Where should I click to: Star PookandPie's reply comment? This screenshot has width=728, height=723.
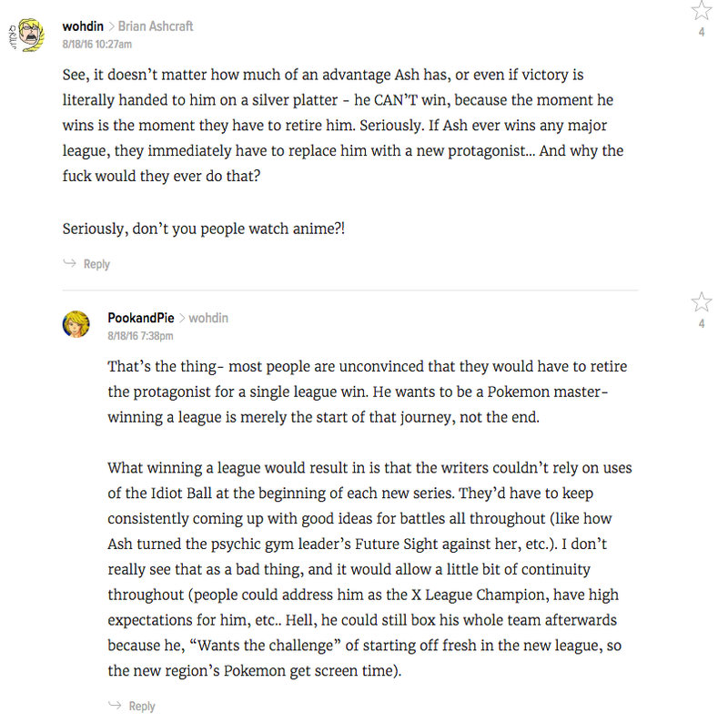[701, 302]
